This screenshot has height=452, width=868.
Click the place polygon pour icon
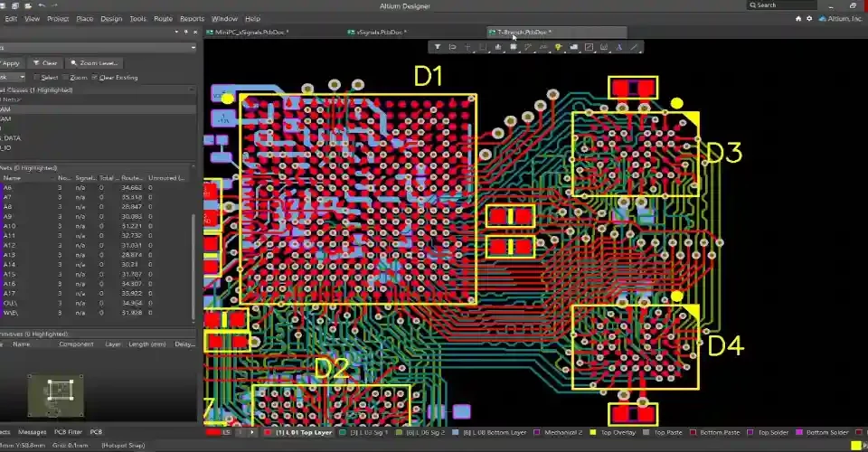pyautogui.click(x=573, y=47)
